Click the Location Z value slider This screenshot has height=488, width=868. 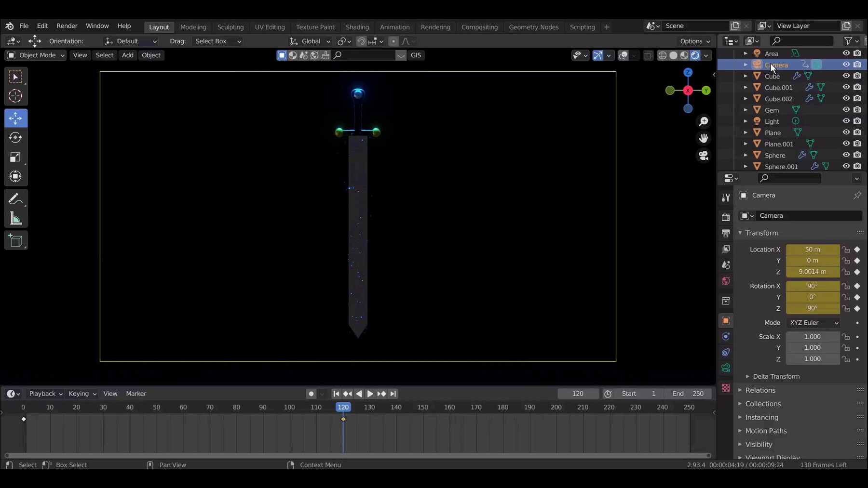(813, 272)
